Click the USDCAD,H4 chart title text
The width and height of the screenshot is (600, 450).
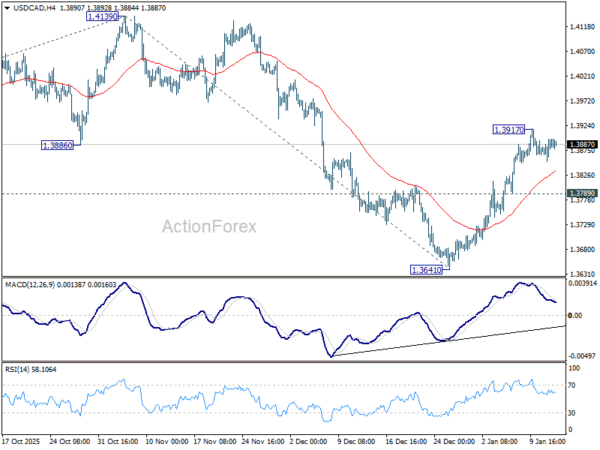click(35, 8)
